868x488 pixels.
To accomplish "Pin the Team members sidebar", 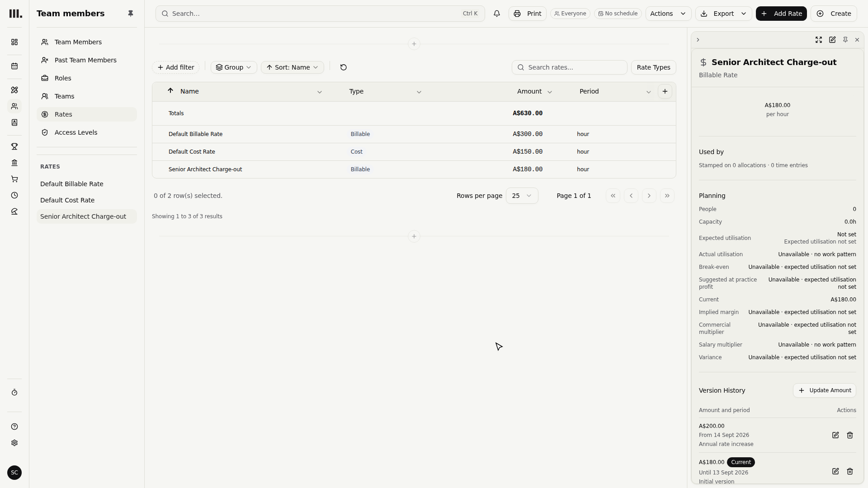I will (x=131, y=14).
